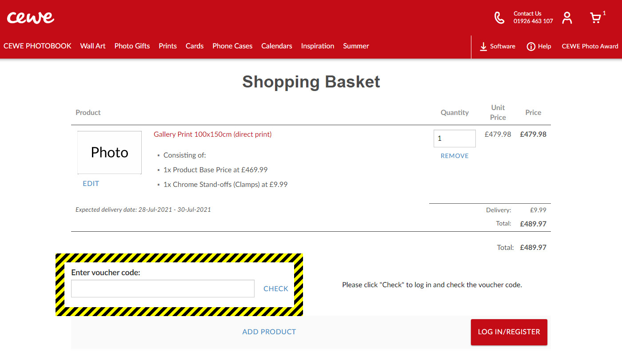The height and width of the screenshot is (364, 622).
Task: Click the CEWE logo
Action: point(31,17)
